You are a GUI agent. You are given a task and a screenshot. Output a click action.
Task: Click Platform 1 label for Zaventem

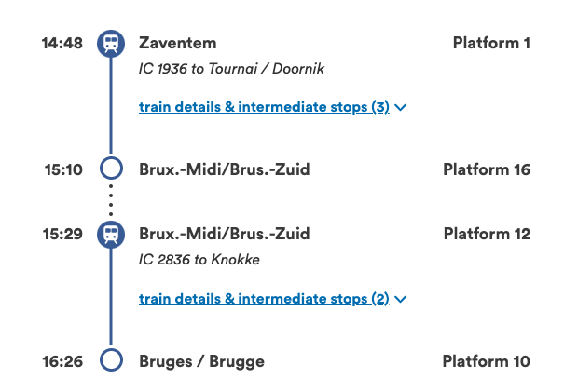(491, 43)
